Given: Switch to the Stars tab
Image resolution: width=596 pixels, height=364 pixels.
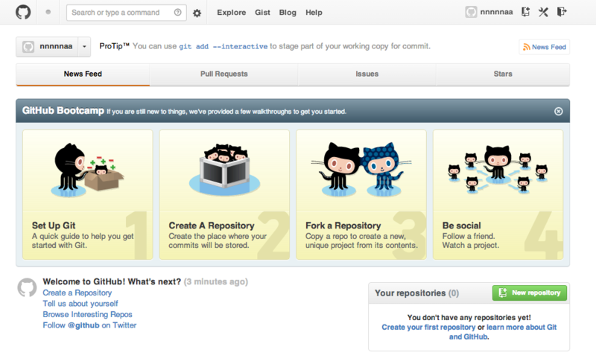Looking at the screenshot, I should [503, 74].
